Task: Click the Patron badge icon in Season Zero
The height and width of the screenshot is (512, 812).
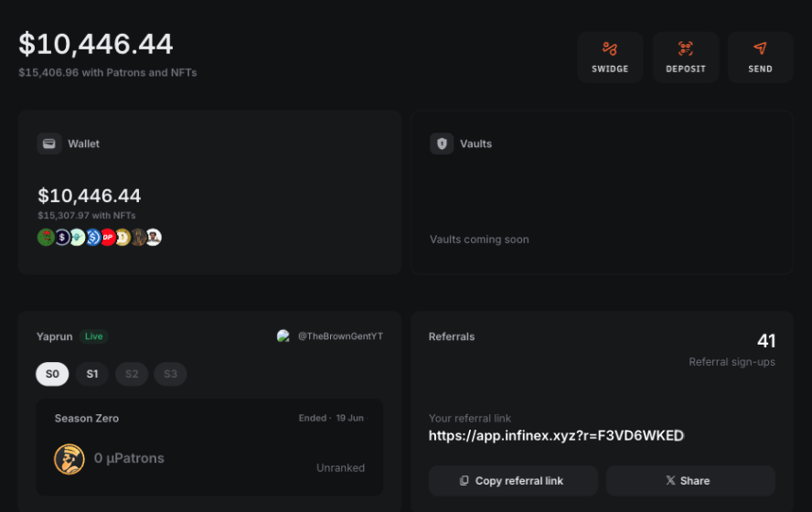Action: 69,459
